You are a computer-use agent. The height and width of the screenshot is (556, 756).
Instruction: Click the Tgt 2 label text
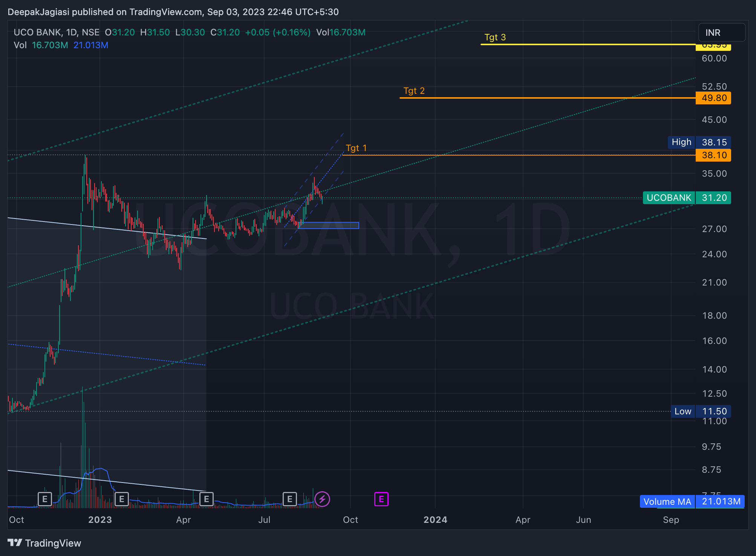pyautogui.click(x=414, y=91)
